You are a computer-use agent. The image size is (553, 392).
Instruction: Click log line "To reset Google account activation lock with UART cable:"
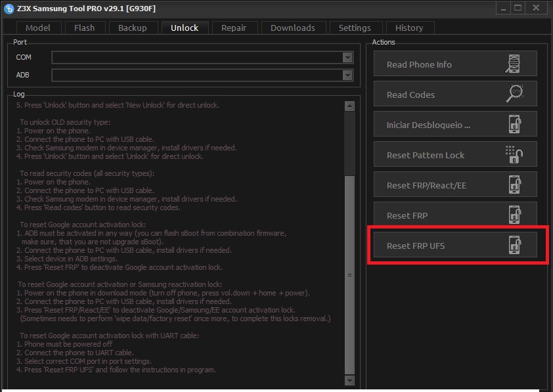click(109, 336)
